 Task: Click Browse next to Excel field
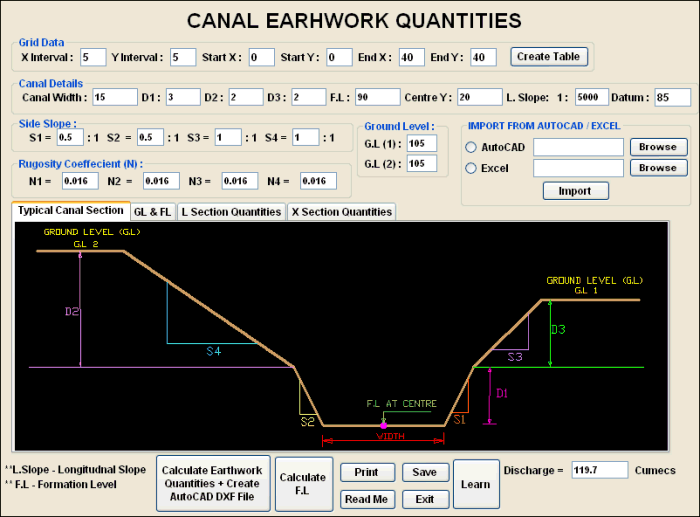tap(657, 168)
